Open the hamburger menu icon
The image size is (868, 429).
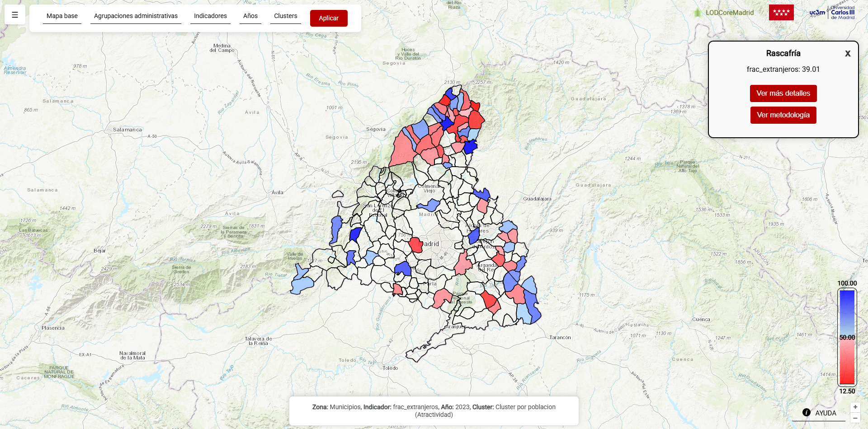click(x=15, y=15)
